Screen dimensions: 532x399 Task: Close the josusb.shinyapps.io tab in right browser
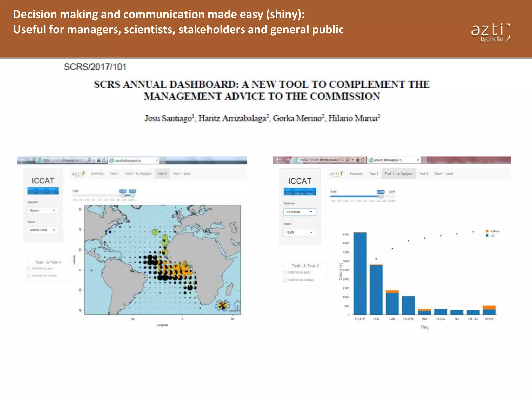(418, 160)
